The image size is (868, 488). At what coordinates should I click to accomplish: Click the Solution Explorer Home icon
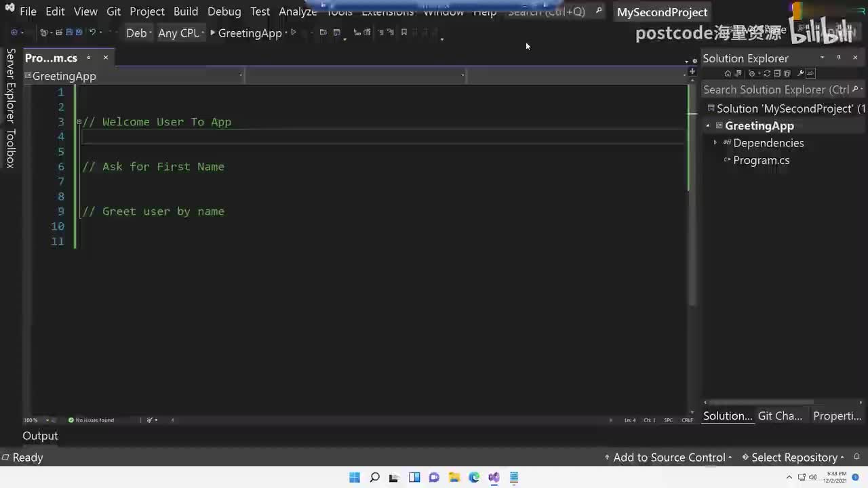click(x=728, y=73)
